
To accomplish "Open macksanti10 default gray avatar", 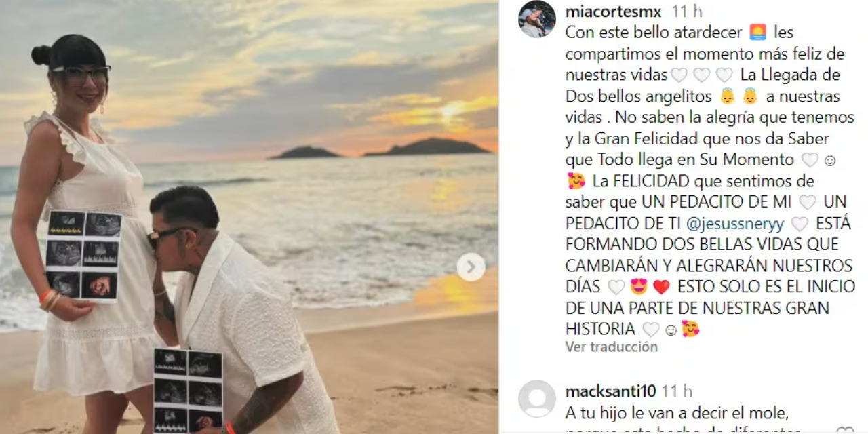I will pyautogui.click(x=537, y=399).
